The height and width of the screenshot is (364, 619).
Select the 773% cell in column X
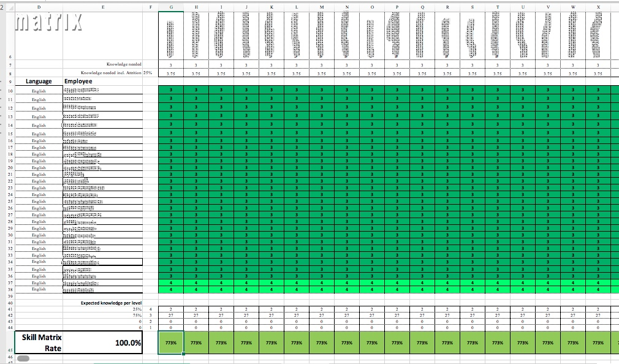pyautogui.click(x=598, y=343)
